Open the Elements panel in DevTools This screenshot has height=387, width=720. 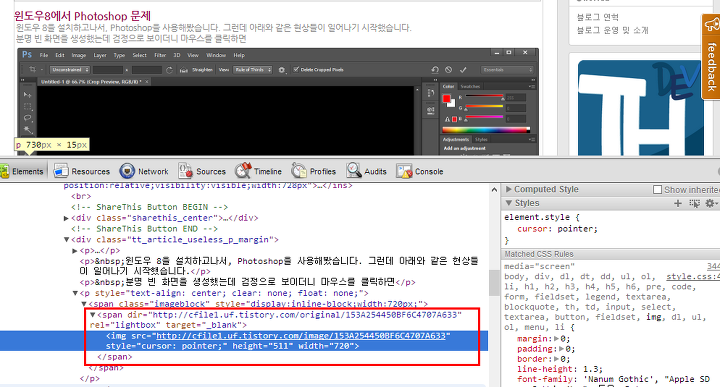(22, 171)
